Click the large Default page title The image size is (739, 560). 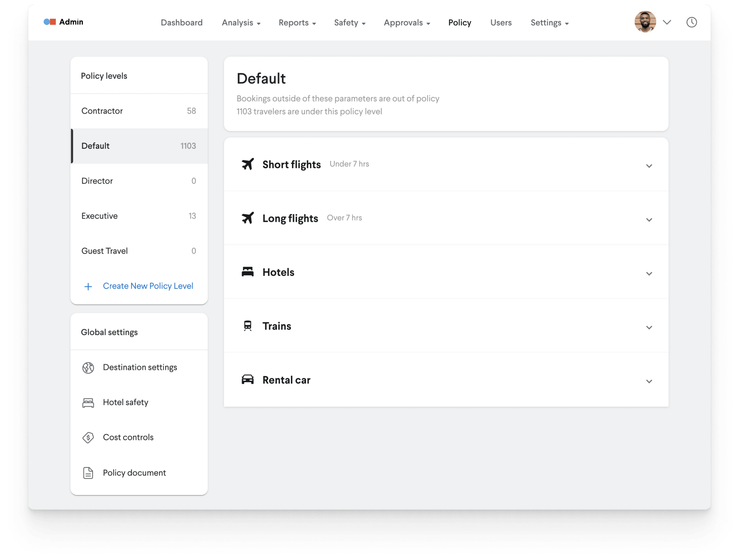(x=261, y=79)
